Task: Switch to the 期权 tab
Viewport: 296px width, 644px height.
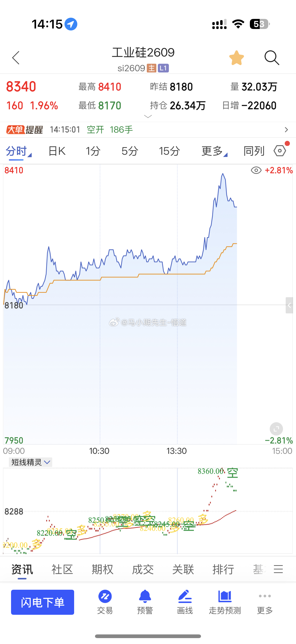Action: [102, 570]
